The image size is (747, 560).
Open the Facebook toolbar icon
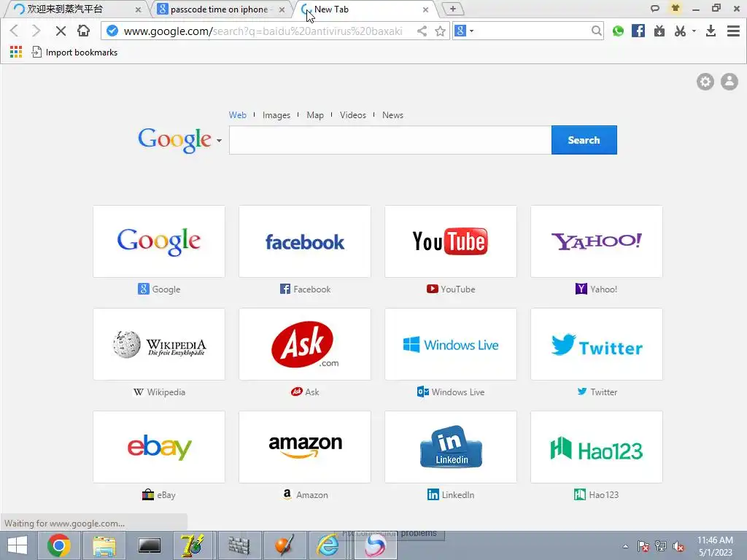(x=638, y=31)
